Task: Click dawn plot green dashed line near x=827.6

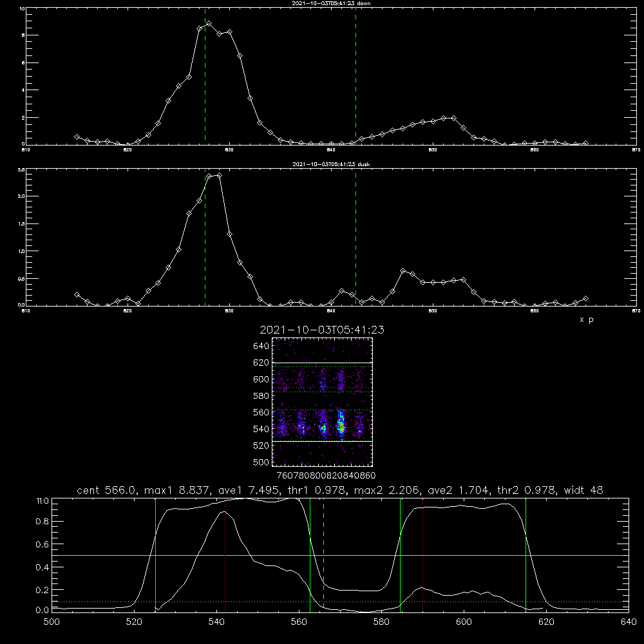Action: (x=205, y=76)
